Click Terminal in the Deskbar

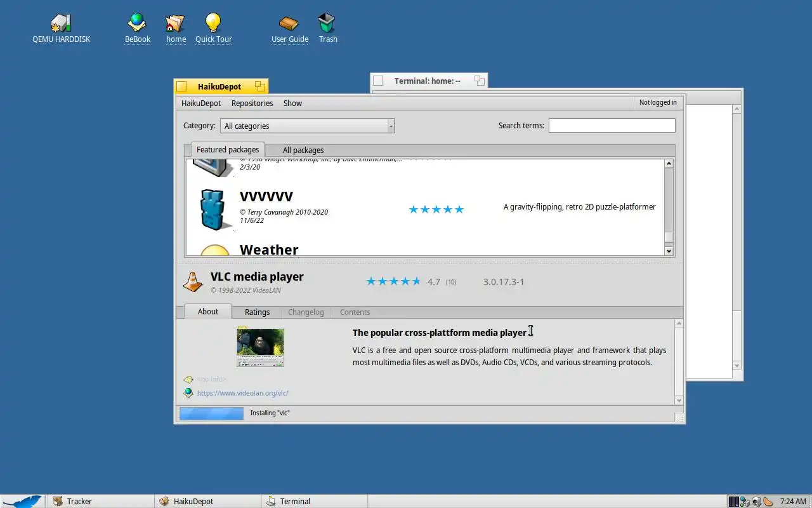click(314, 501)
